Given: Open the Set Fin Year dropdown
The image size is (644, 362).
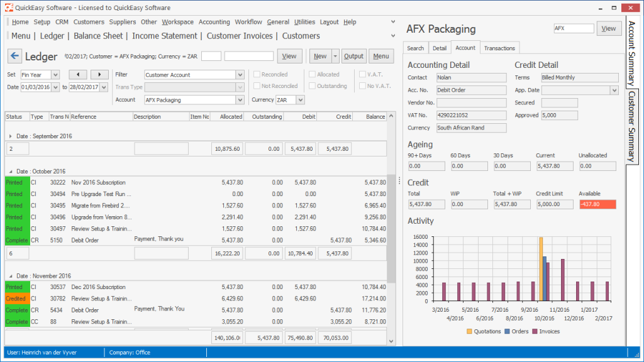Looking at the screenshot, I should (x=55, y=75).
